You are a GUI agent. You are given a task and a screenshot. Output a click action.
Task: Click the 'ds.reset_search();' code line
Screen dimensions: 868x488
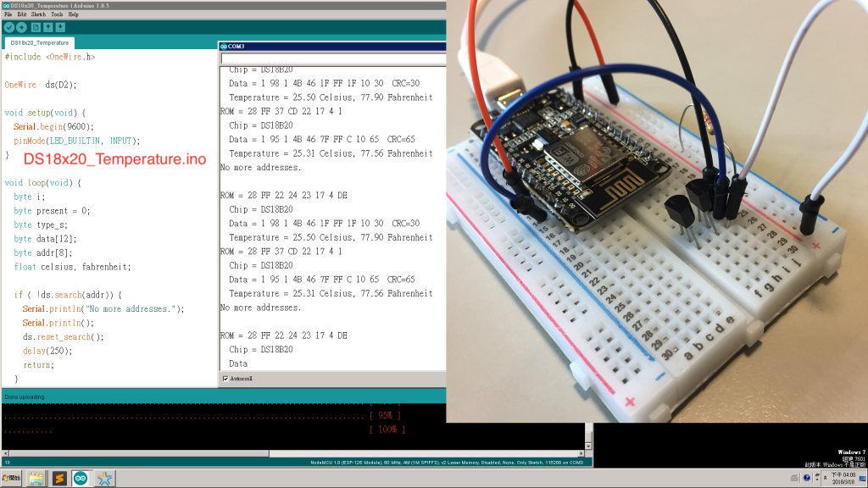63,337
